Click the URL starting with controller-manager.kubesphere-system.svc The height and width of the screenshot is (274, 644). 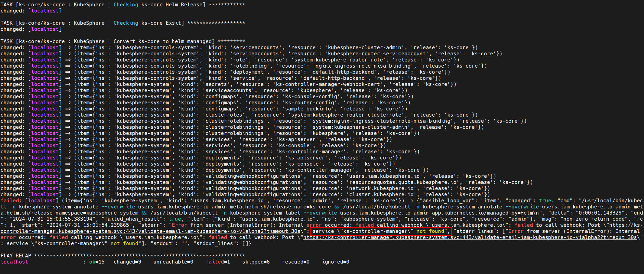pos(150,231)
